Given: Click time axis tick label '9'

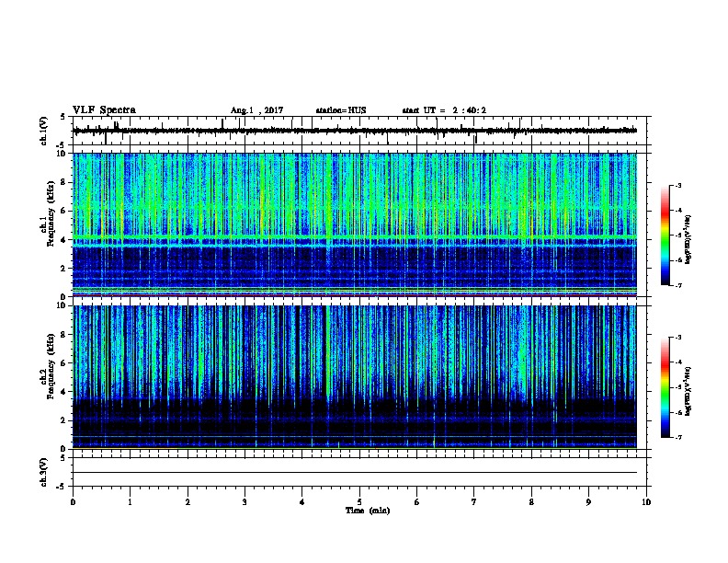Looking at the screenshot, I should [x=588, y=502].
